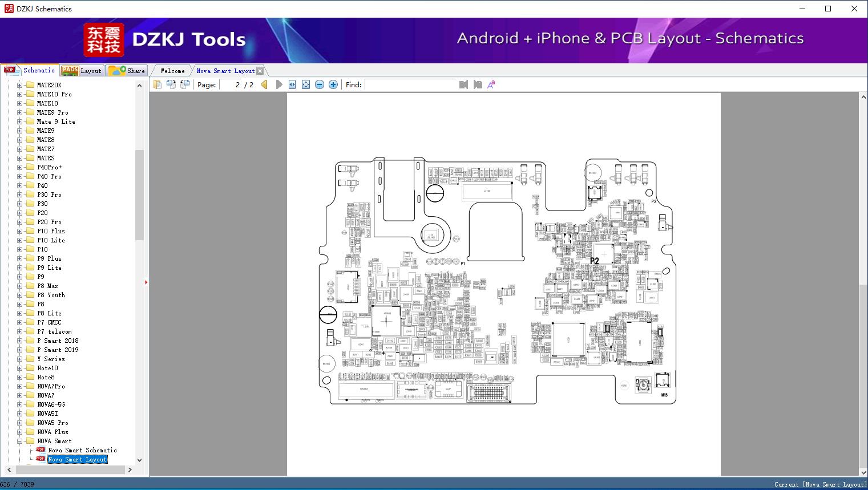
Task: Zoom in using the plus icon
Action: 333,84
